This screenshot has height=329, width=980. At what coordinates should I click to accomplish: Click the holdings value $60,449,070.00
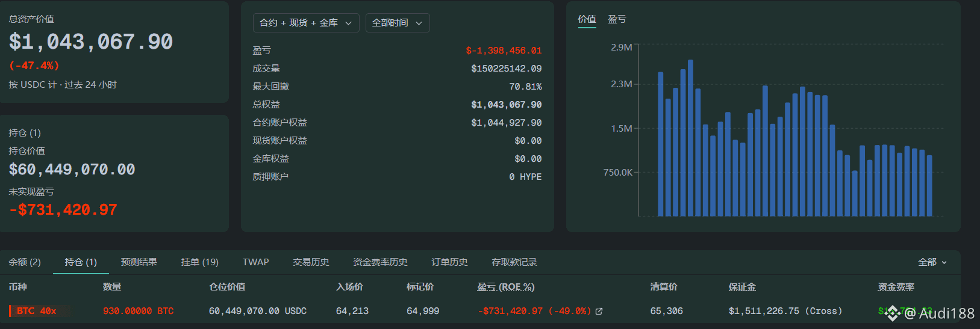point(72,170)
